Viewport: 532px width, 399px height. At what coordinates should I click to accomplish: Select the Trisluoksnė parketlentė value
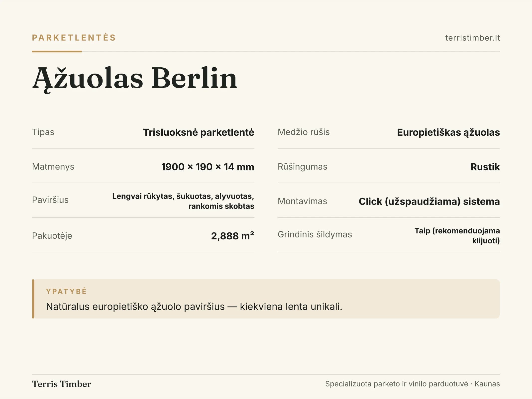point(199,132)
